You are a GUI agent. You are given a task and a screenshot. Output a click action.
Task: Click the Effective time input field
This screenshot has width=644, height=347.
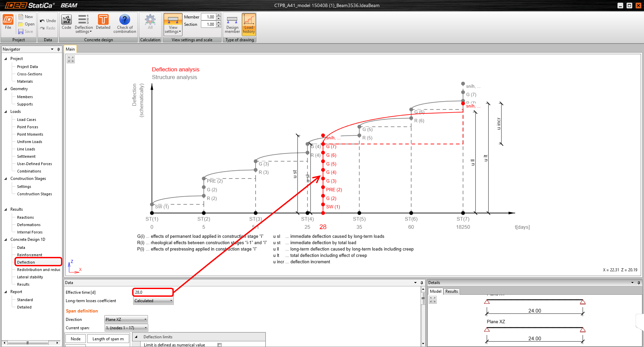153,292
